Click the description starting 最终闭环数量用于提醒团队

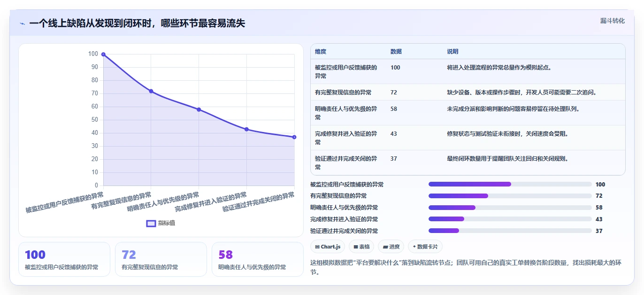(x=508, y=159)
